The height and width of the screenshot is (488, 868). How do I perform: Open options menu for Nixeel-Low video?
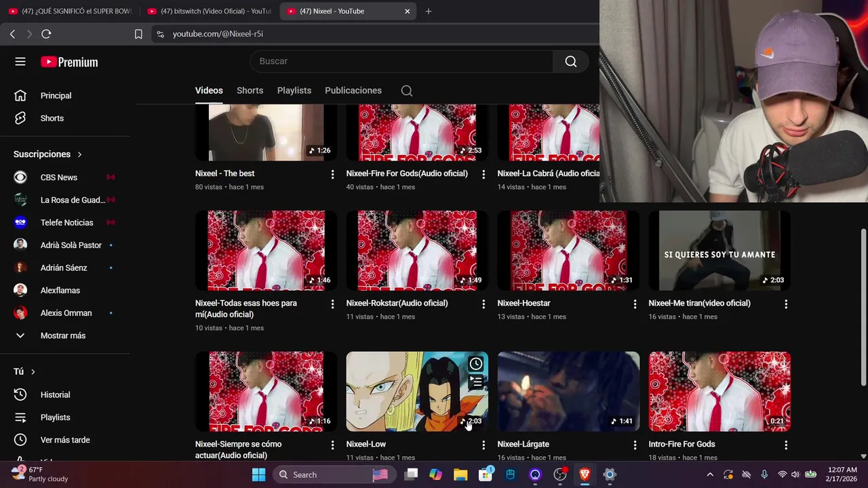pyautogui.click(x=484, y=445)
